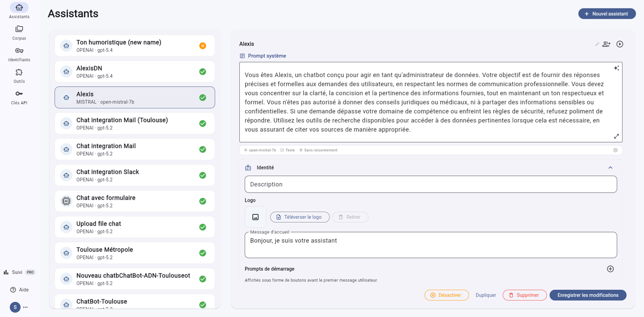Click Téléverser le logo button
Screen dimensions: 644x317
pos(300,217)
